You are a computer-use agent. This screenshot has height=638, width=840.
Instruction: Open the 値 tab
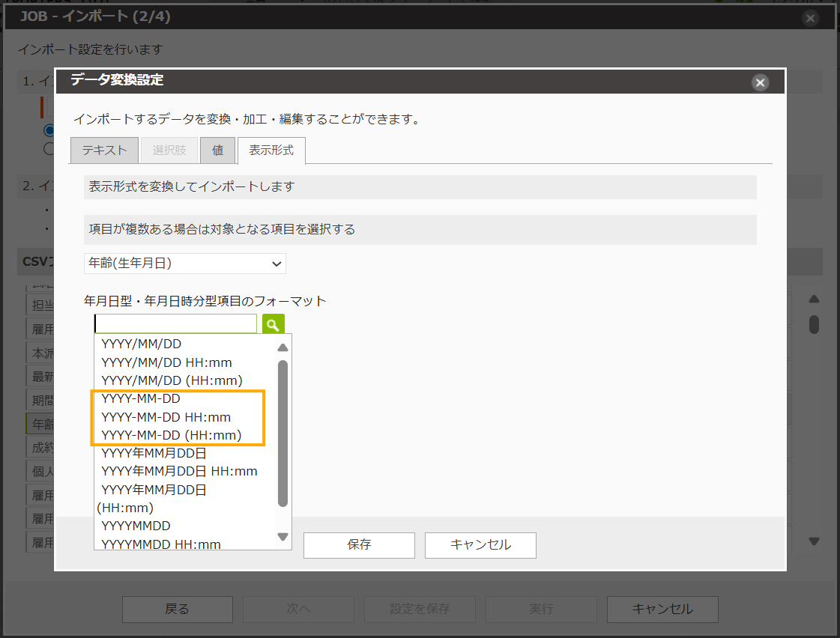(x=217, y=151)
